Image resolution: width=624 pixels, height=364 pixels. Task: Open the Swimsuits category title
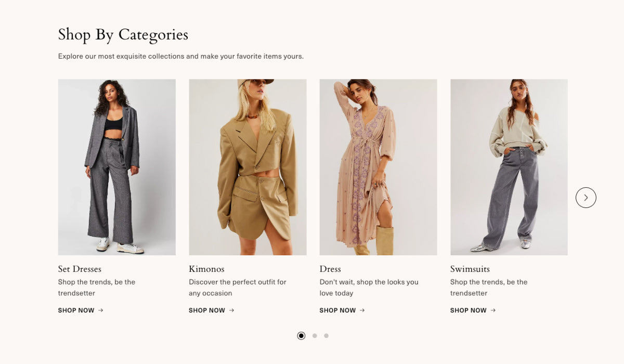tap(470, 269)
